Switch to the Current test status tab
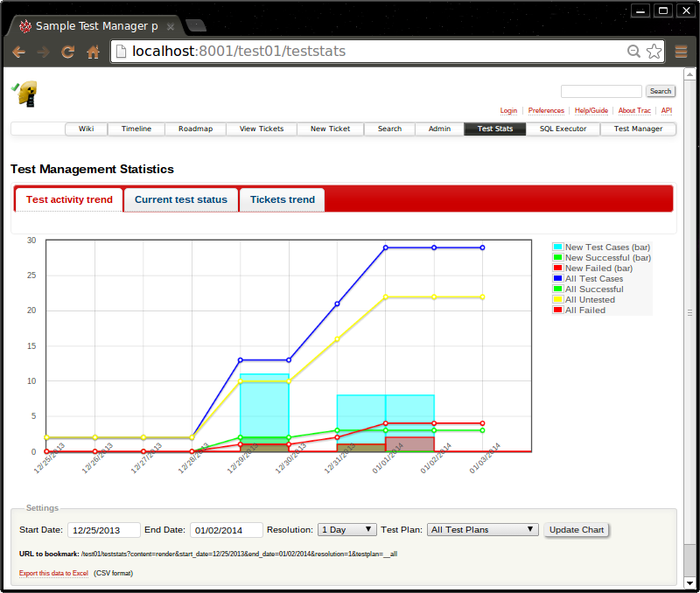 click(x=180, y=199)
